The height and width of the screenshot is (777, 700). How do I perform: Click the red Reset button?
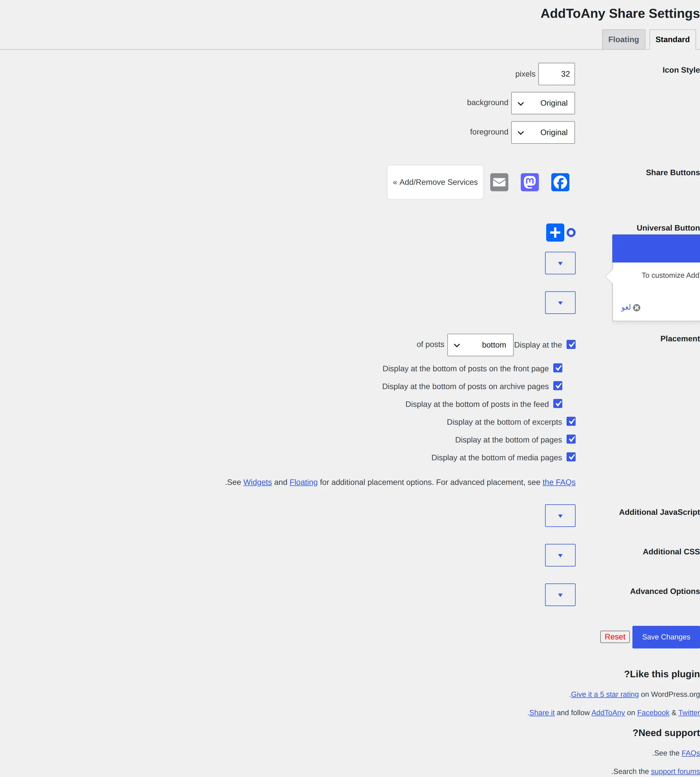(x=615, y=637)
